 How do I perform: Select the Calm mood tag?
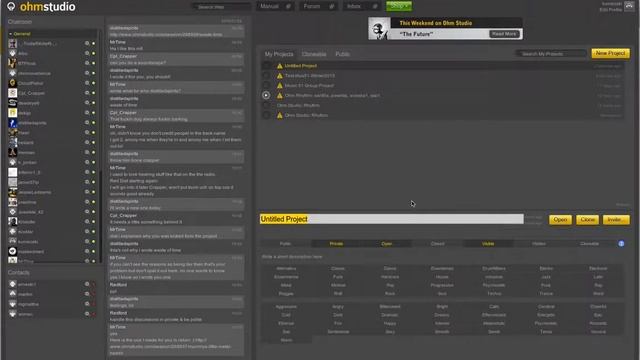click(494, 307)
